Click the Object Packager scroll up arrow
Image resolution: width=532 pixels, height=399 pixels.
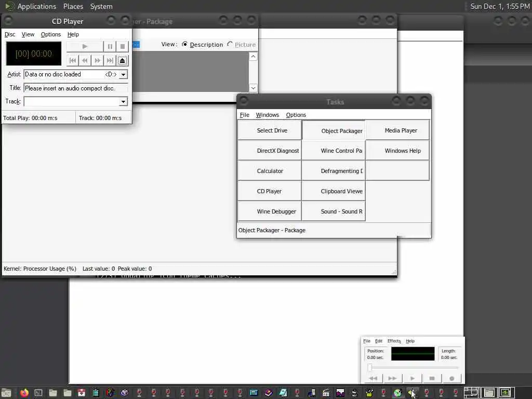253,56
